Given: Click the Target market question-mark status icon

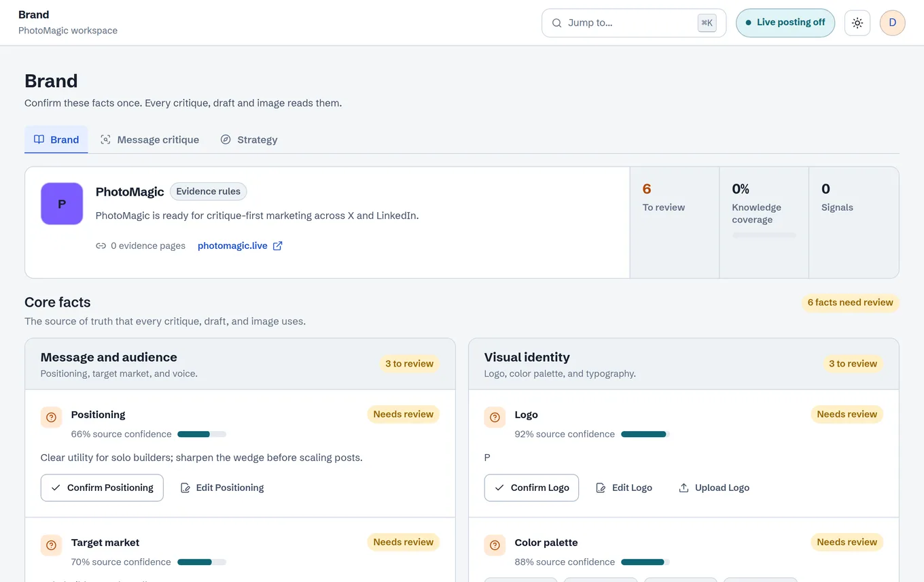Looking at the screenshot, I should point(51,545).
